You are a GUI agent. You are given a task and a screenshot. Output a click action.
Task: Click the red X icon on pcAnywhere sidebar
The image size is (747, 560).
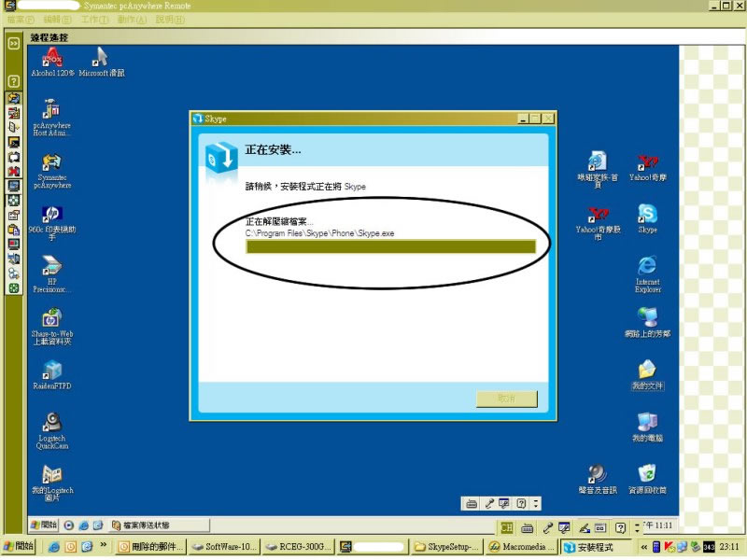click(14, 172)
